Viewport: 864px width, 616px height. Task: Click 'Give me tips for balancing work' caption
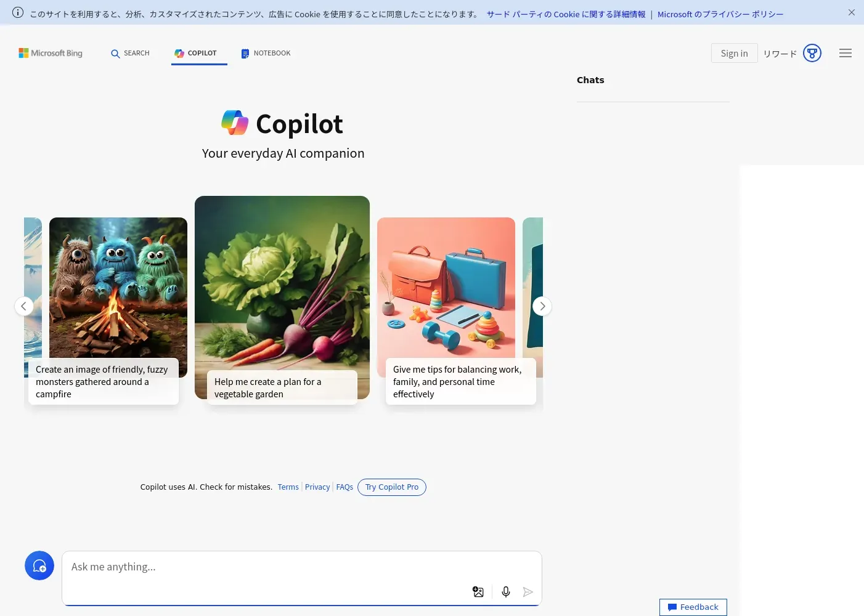pyautogui.click(x=461, y=382)
